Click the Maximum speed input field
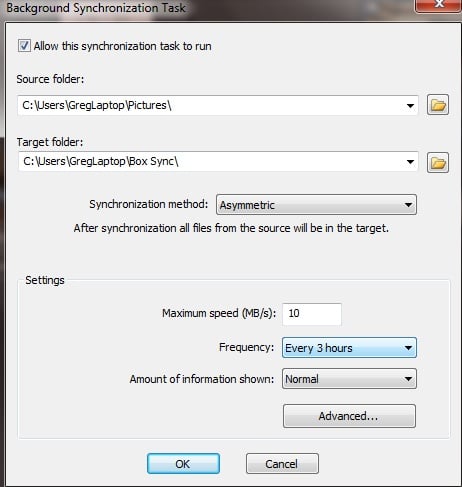Viewport: 462px width, 487px height. tap(312, 314)
